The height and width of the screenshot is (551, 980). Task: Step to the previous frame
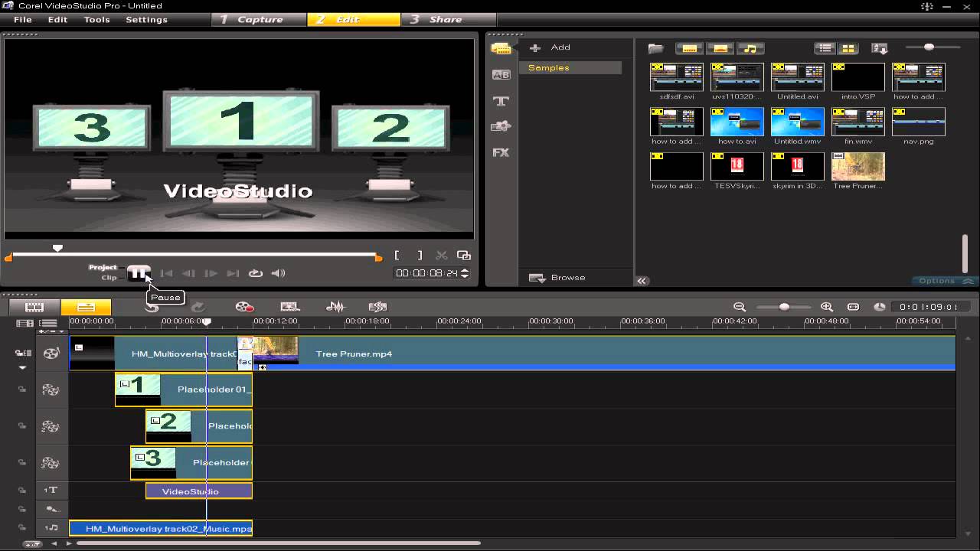(188, 273)
